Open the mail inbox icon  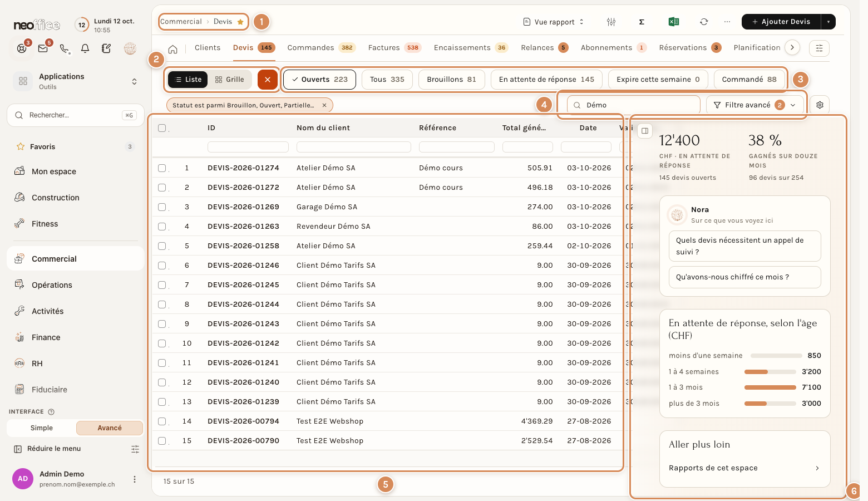[43, 48]
